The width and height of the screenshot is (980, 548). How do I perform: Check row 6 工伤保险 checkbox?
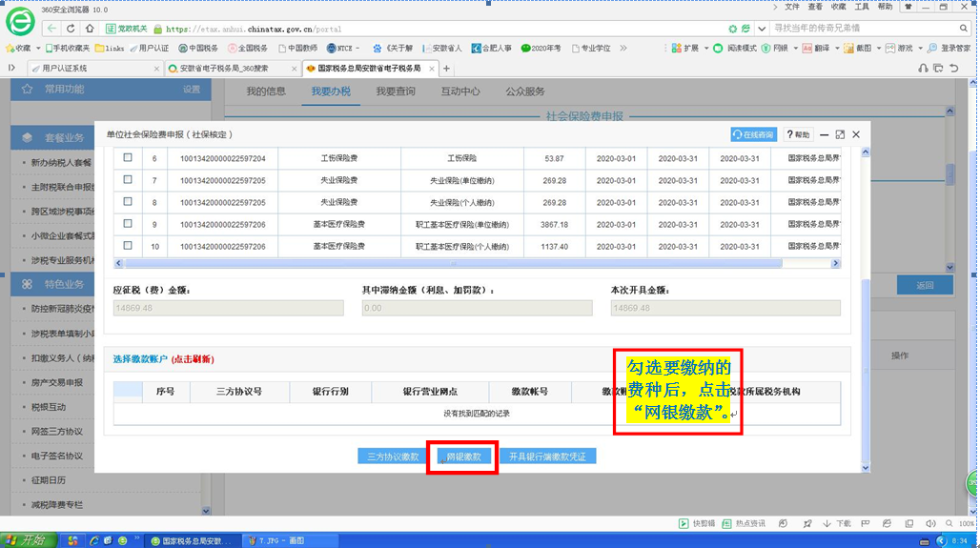[128, 158]
